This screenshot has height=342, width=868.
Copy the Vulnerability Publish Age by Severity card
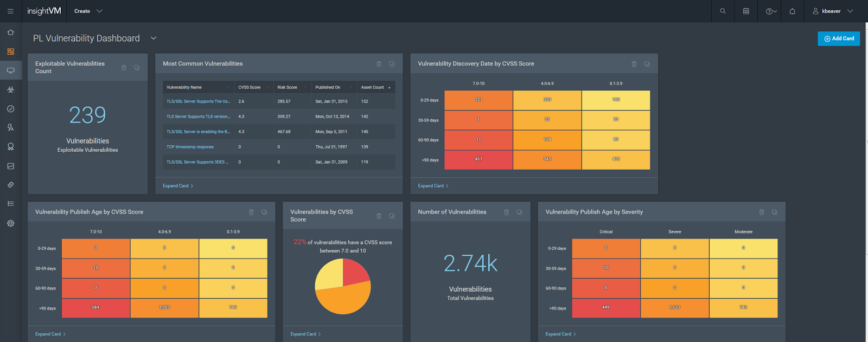(774, 212)
